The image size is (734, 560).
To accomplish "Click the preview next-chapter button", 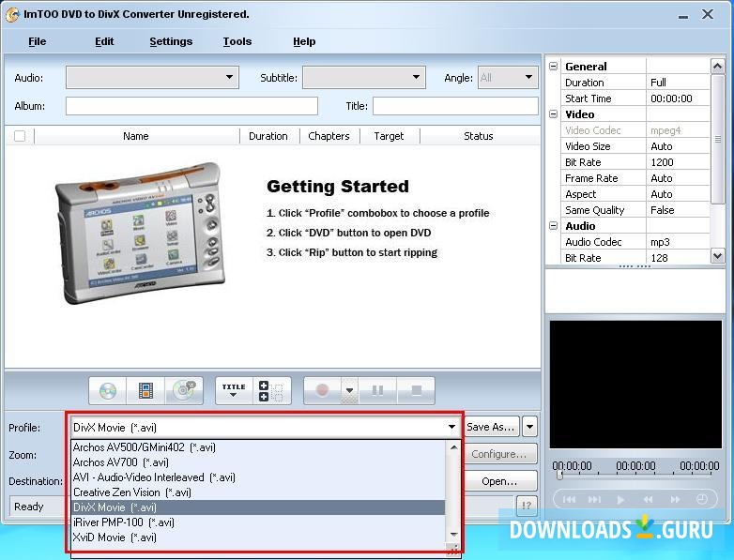I will tap(594, 500).
